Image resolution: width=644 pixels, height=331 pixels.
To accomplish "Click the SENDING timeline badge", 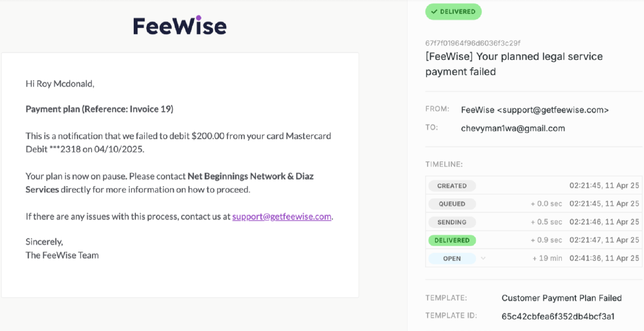I will point(452,222).
